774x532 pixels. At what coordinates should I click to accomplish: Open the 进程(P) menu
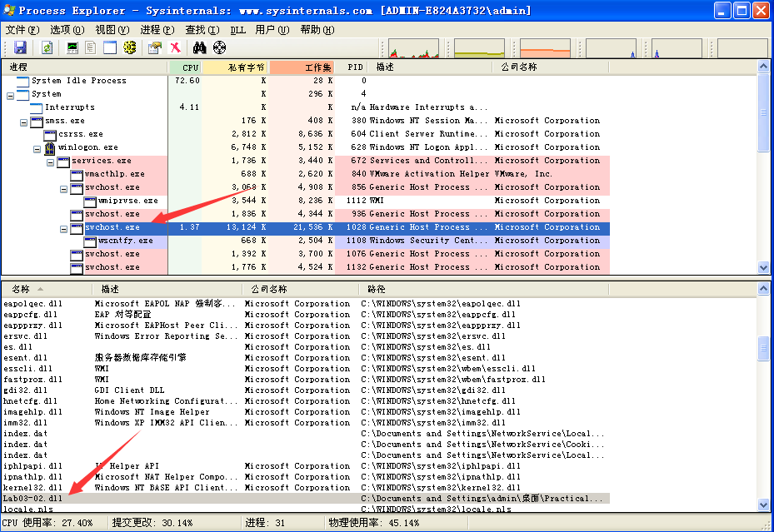click(x=157, y=30)
